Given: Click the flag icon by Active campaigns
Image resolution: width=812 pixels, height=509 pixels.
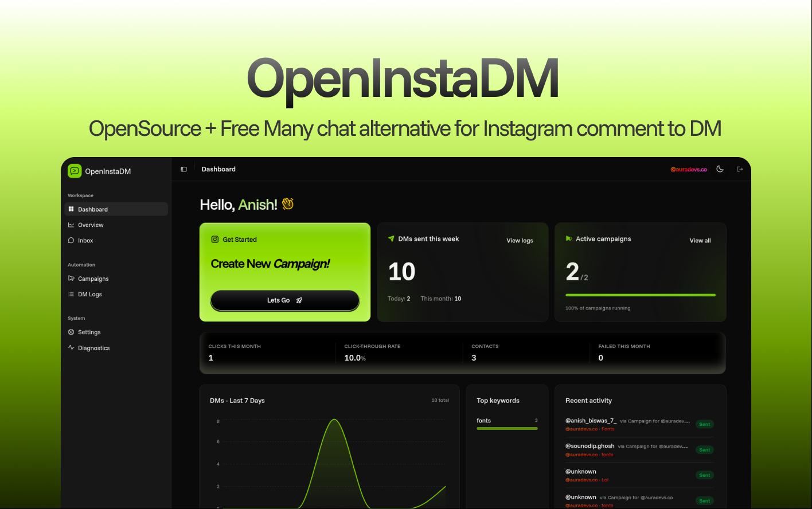Looking at the screenshot, I should point(569,238).
